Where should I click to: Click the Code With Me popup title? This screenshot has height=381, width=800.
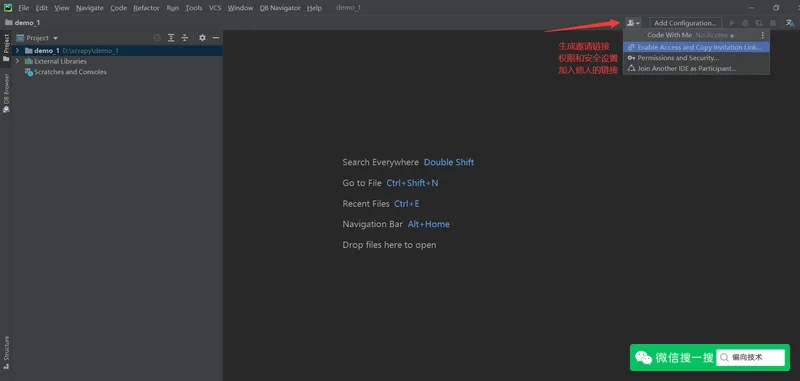coord(669,35)
